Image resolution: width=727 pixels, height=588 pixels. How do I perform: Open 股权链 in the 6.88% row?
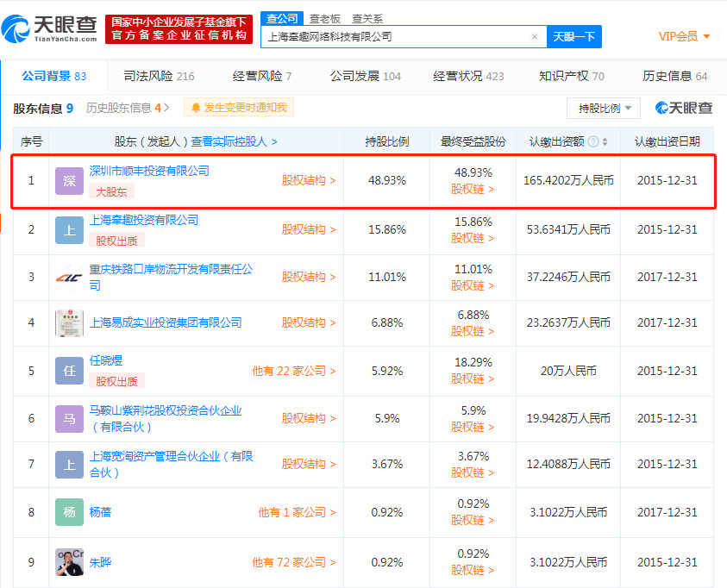[473, 331]
